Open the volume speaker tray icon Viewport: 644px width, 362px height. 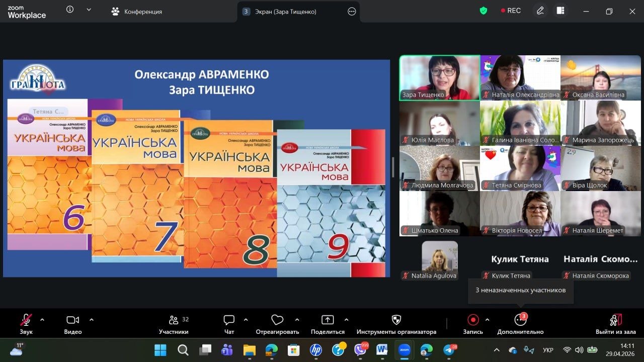point(579,350)
